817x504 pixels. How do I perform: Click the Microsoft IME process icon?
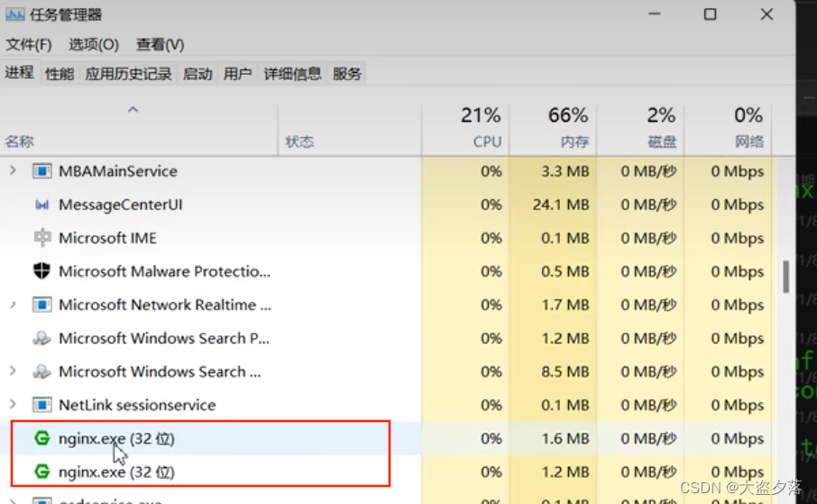point(42,238)
